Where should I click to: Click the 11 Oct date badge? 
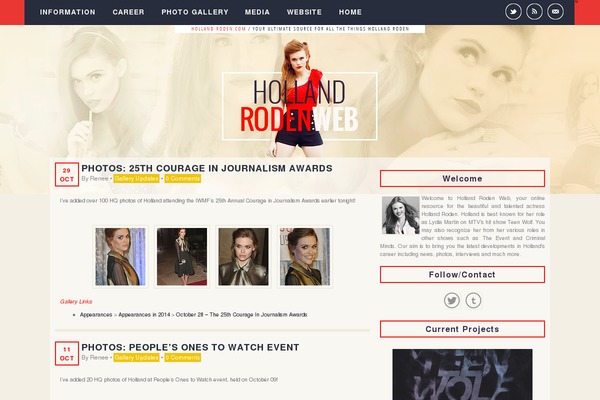click(x=67, y=353)
